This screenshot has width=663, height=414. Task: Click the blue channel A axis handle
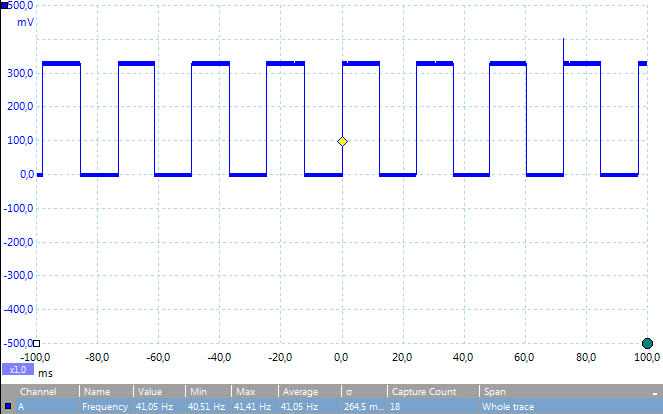[x=4, y=5]
